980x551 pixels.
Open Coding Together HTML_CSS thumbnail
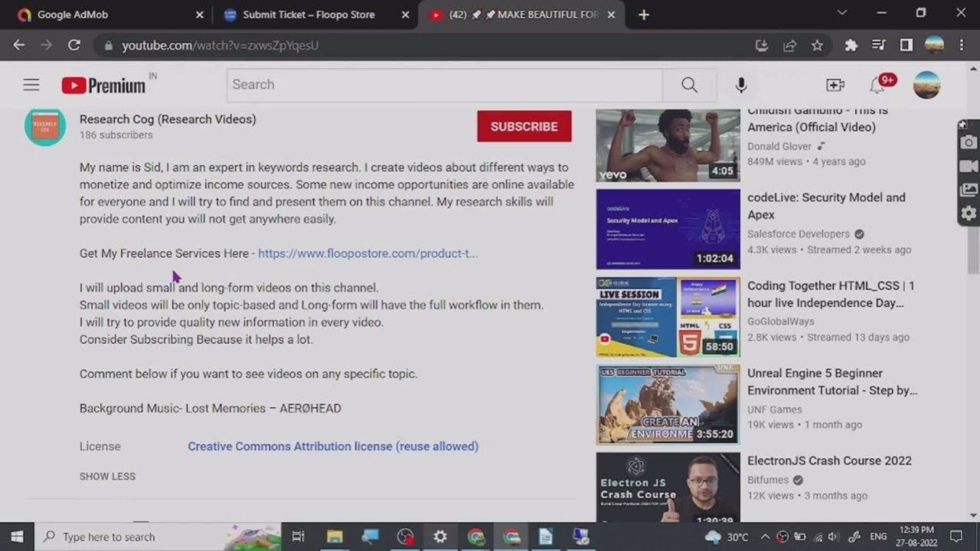coord(668,317)
